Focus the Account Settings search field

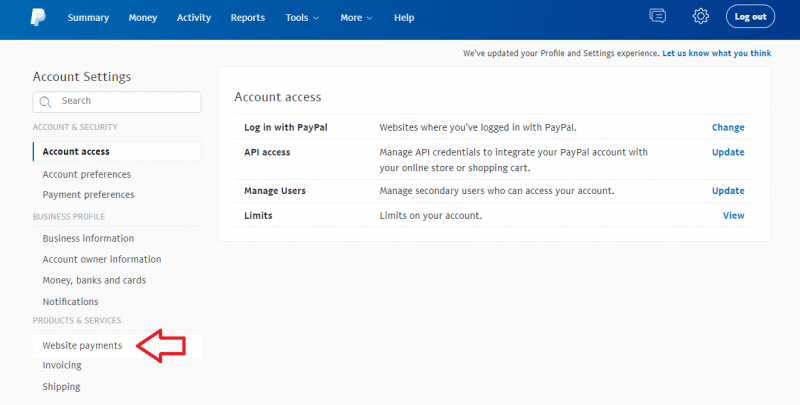[117, 102]
